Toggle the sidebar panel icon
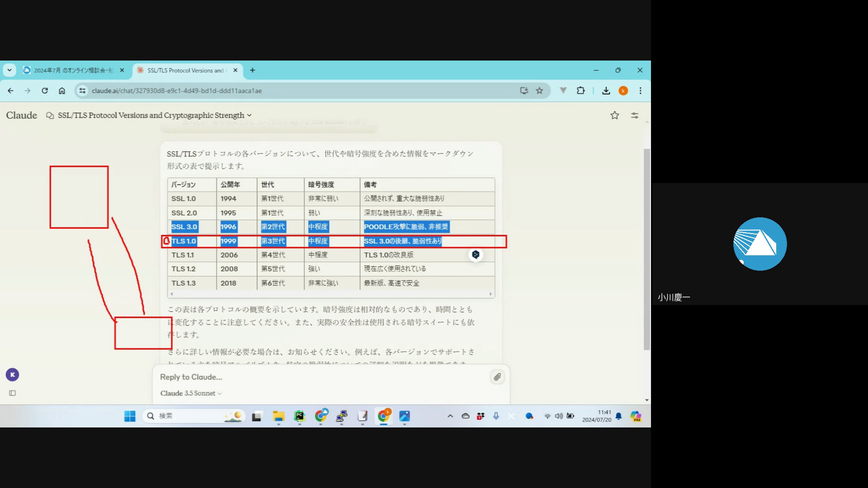The image size is (868, 488). pos(13,393)
